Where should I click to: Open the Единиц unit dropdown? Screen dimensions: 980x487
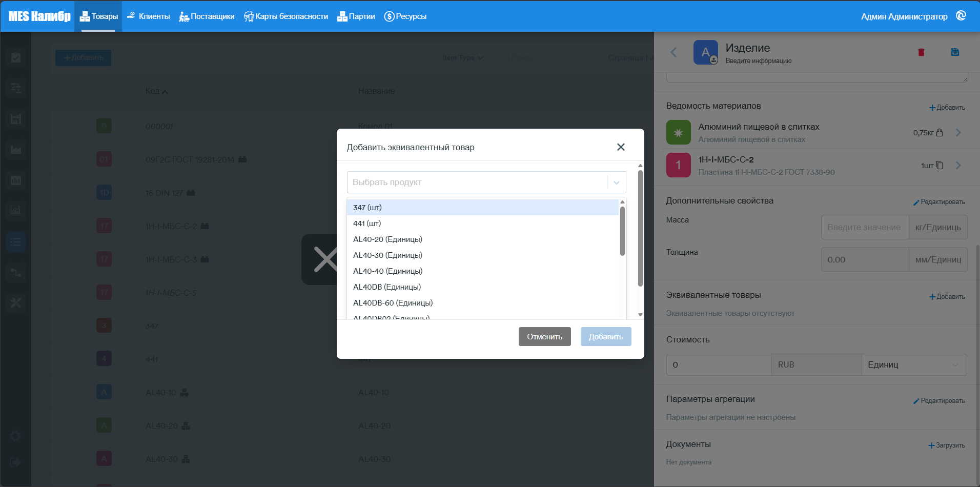pyautogui.click(x=914, y=364)
